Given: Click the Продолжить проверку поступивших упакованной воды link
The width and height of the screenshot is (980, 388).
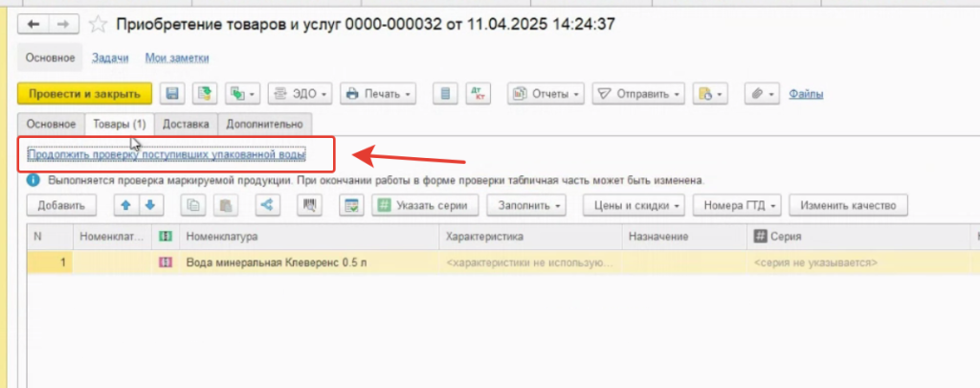Looking at the screenshot, I should tap(166, 153).
